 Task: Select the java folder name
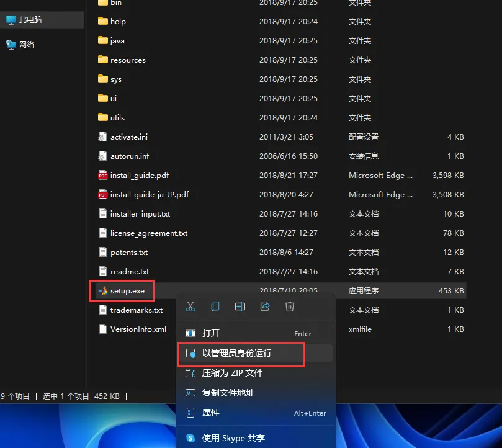click(117, 41)
